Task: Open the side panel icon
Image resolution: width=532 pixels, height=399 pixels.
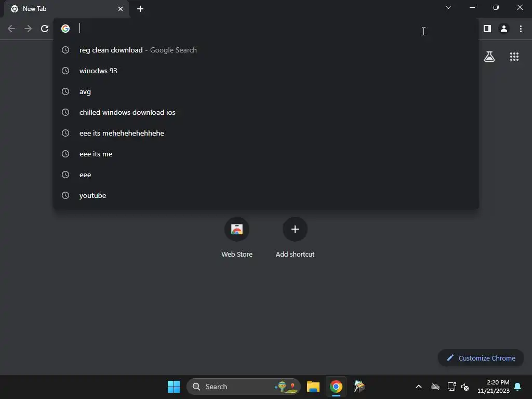Action: [487, 29]
